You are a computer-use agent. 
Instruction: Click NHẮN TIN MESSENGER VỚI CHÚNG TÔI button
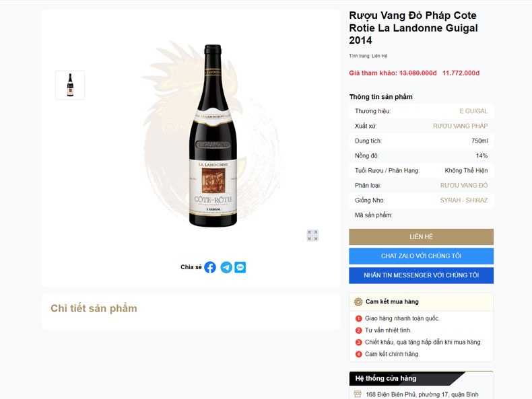point(421,275)
